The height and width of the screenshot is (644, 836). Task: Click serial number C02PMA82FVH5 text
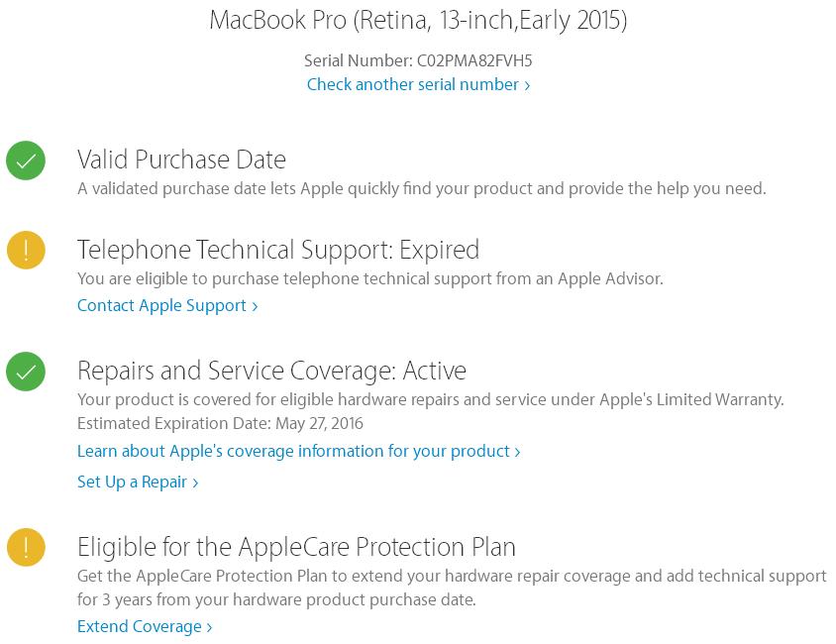(474, 61)
